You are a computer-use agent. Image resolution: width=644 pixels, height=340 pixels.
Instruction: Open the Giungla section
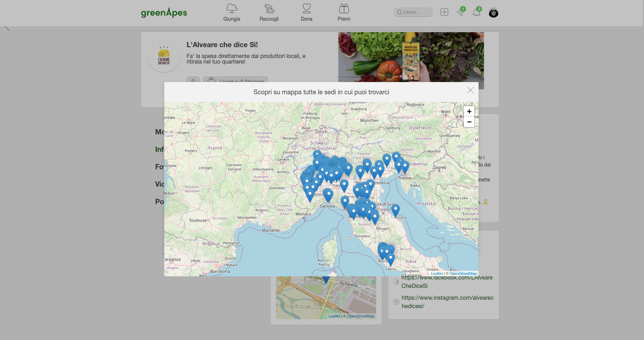pyautogui.click(x=231, y=13)
